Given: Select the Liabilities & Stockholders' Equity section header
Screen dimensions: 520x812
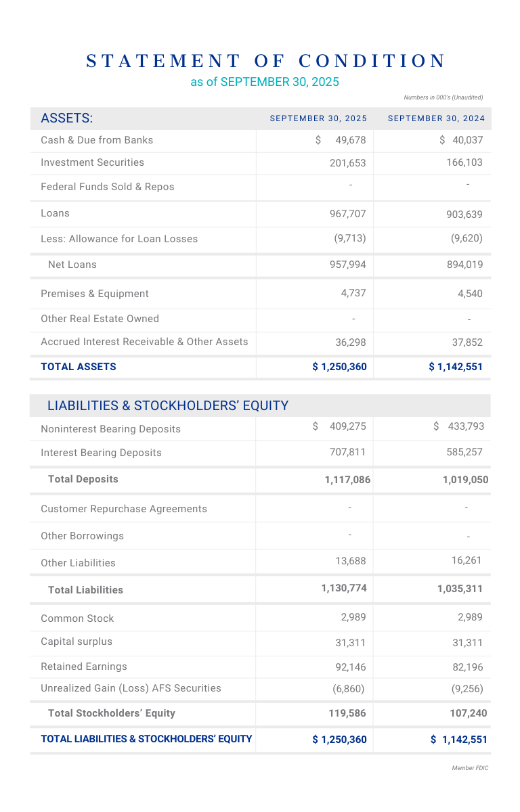Looking at the screenshot, I should coord(168,405).
